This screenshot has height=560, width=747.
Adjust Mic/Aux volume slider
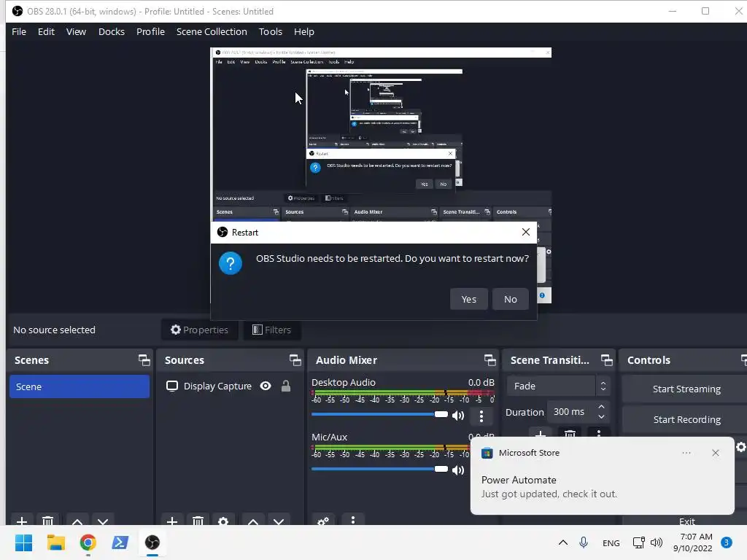click(379, 469)
